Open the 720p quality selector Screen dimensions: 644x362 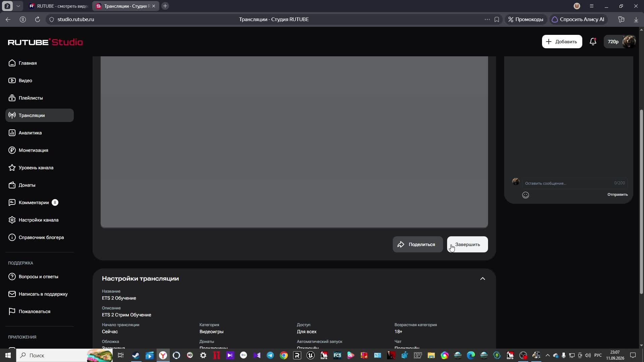(613, 42)
